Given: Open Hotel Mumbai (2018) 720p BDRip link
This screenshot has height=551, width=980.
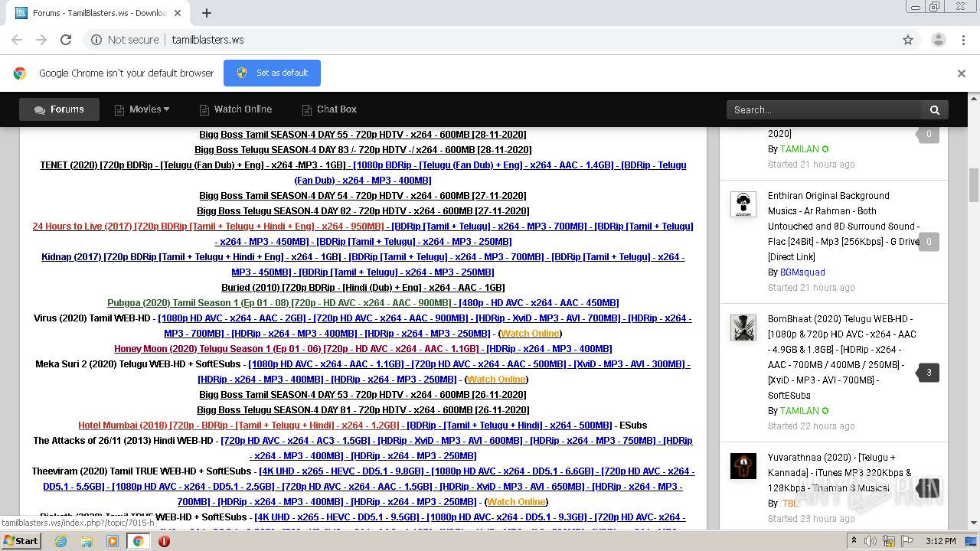Looking at the screenshot, I should [239, 425].
